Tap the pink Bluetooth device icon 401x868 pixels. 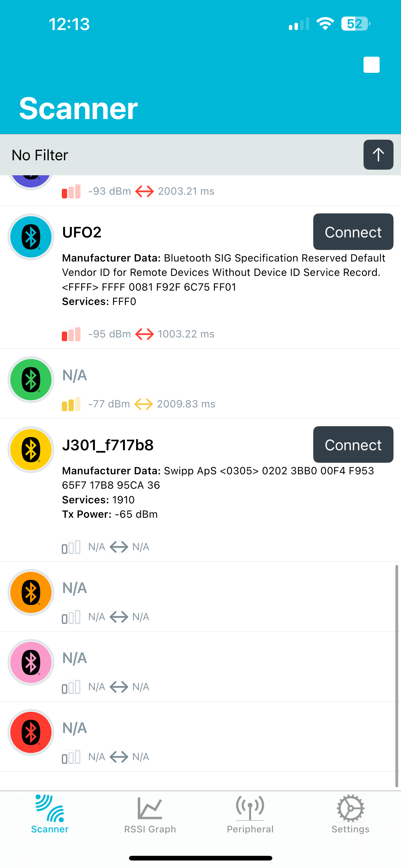click(31, 662)
